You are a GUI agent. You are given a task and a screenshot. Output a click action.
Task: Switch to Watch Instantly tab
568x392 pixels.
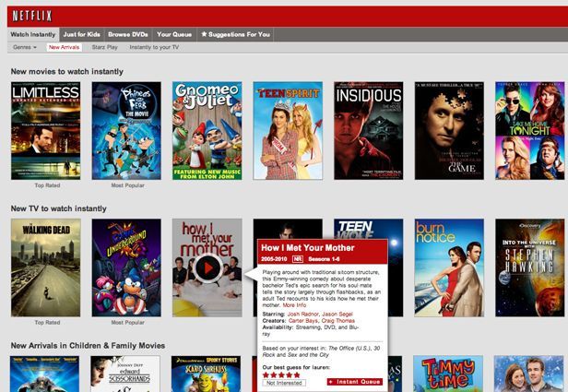point(33,34)
